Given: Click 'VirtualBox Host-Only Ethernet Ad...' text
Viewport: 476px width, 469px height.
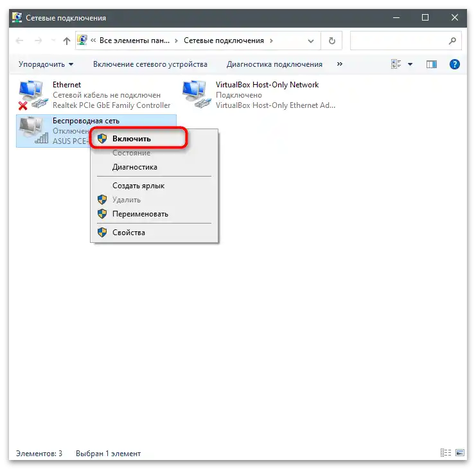Looking at the screenshot, I should point(276,105).
